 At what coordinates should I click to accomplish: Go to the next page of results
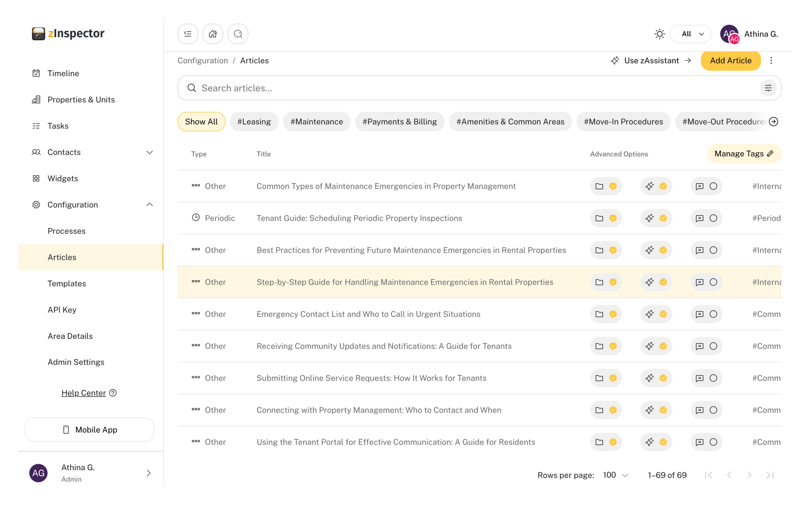coord(750,475)
